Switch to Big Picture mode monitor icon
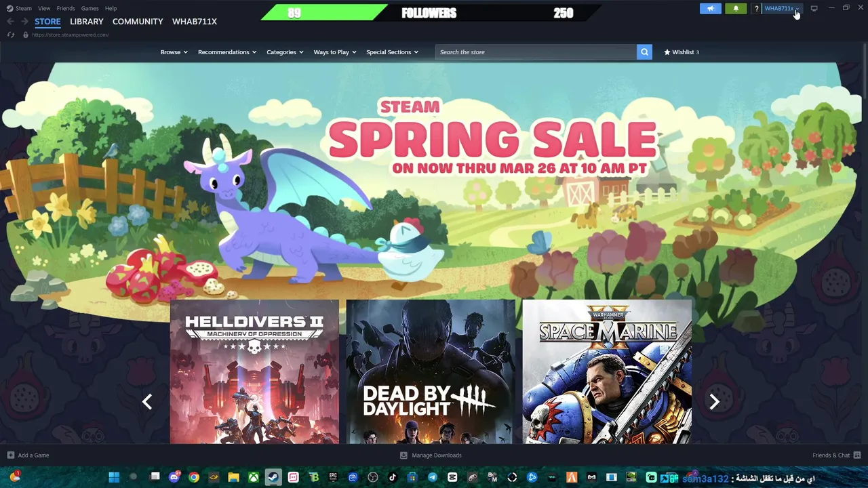 point(814,8)
